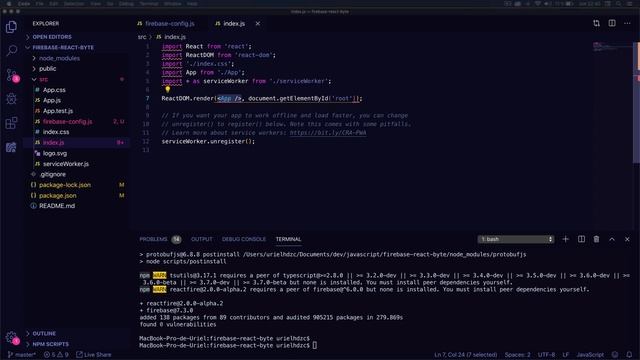Open logo.svg in the explorer
This screenshot has width=640, height=360.
pyautogui.click(x=55, y=153)
